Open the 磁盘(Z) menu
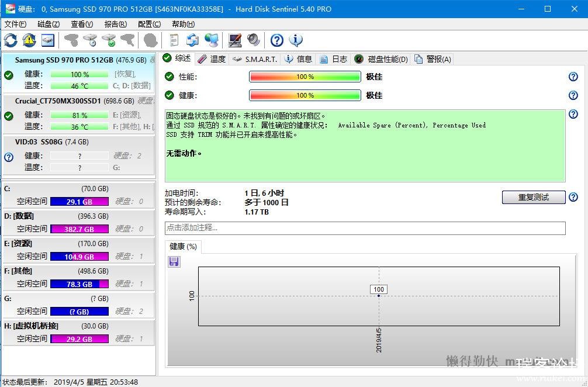 49,24
